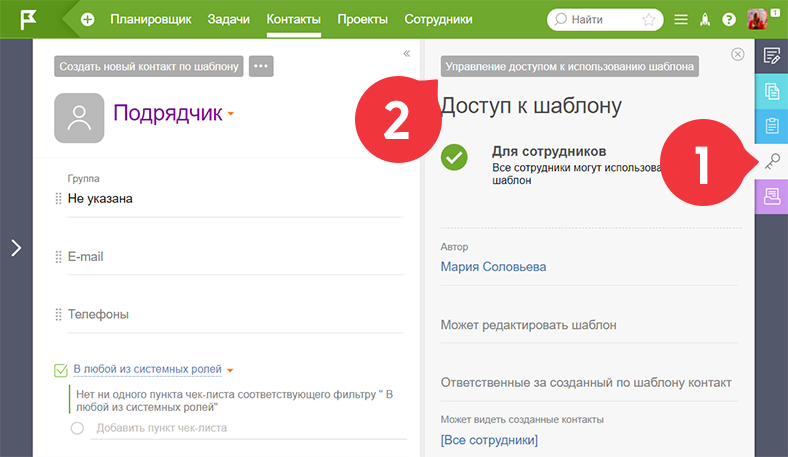Switch to the Контакты tab
788x457 pixels.
pyautogui.click(x=293, y=20)
